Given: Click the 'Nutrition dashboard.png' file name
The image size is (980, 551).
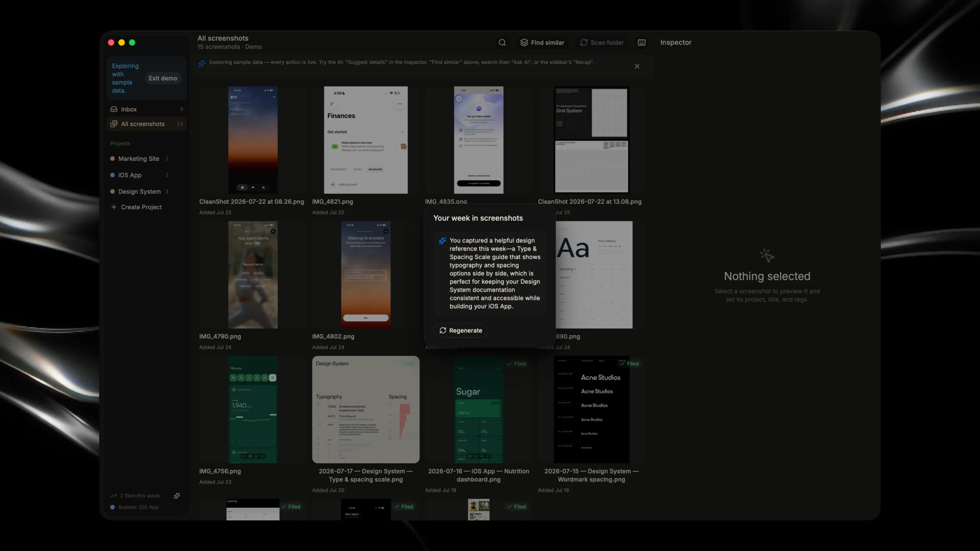Looking at the screenshot, I should point(479,475).
